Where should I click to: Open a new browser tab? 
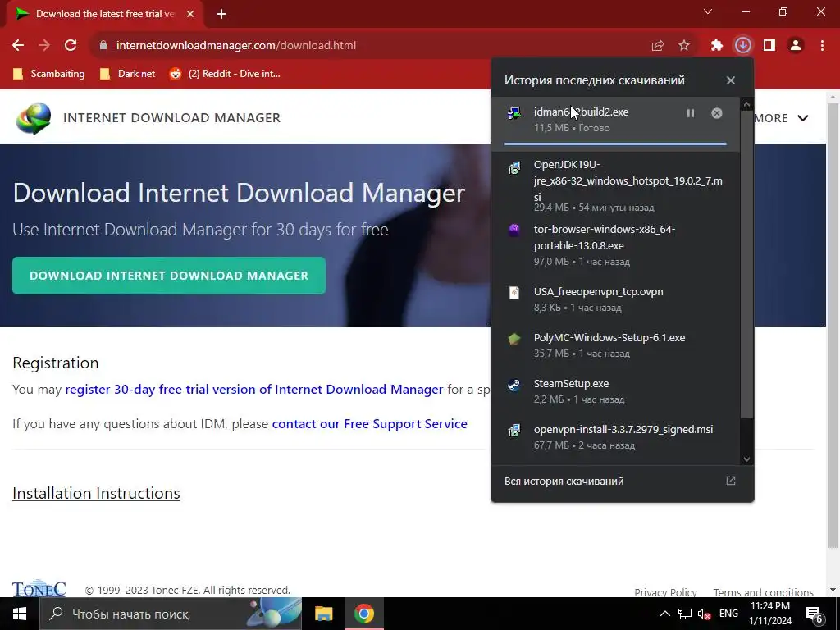coord(221,14)
